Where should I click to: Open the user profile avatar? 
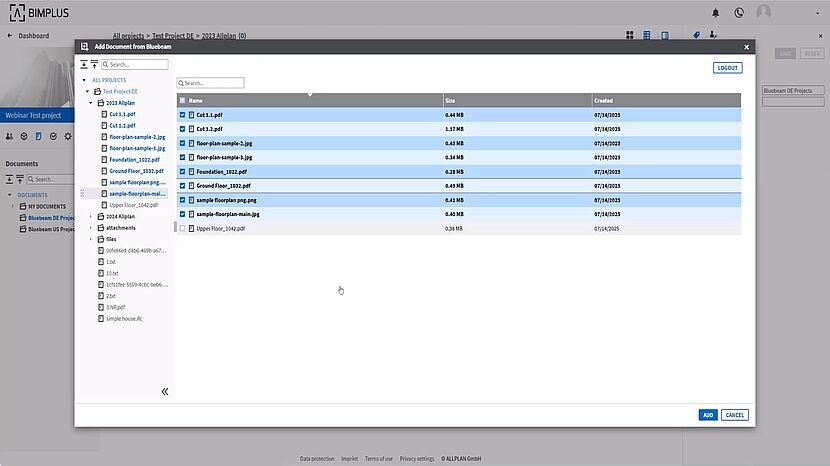pyautogui.click(x=764, y=13)
